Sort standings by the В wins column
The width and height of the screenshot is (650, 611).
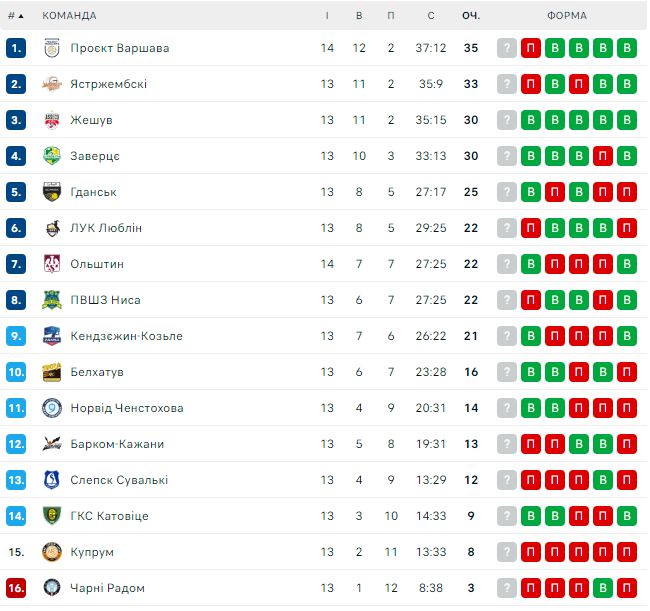click(x=359, y=16)
